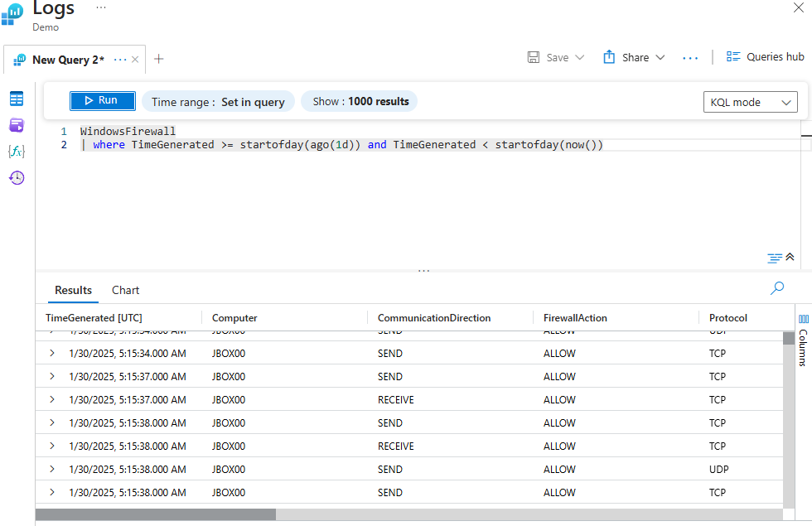The image size is (812, 526).
Task: Change the Show 1000 results limit
Action: 360,101
